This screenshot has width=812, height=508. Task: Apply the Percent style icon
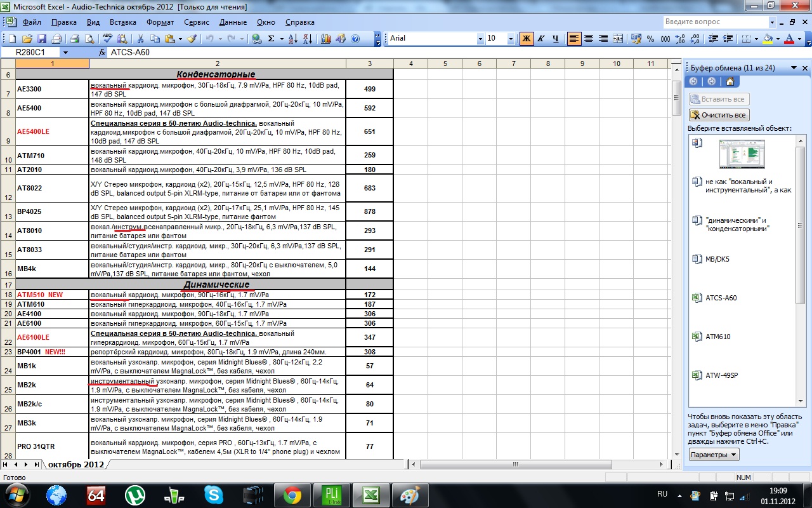(x=650, y=39)
